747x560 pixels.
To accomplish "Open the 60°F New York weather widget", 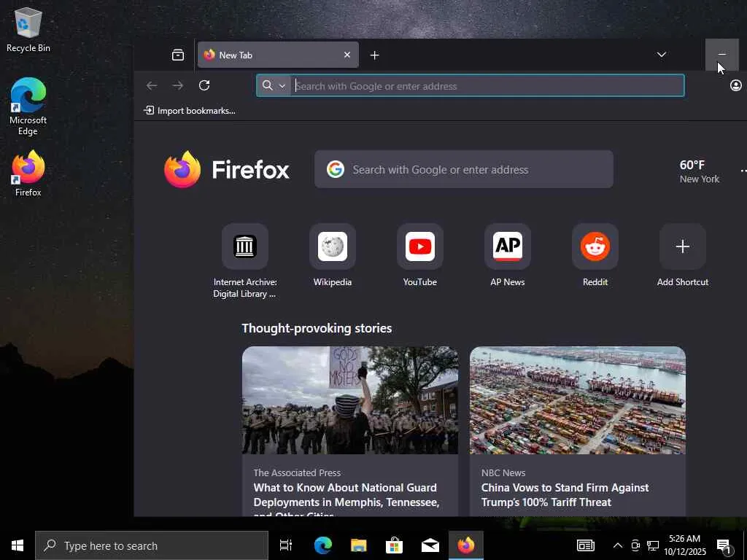I will pyautogui.click(x=699, y=171).
